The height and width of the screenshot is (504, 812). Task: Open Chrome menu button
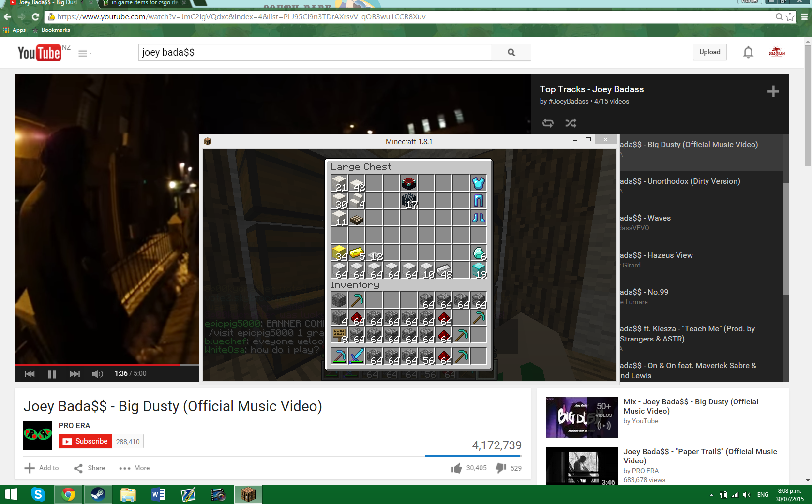(x=804, y=16)
